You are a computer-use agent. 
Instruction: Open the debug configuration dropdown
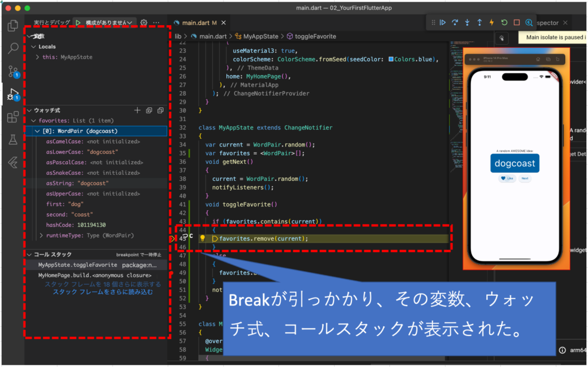tap(109, 22)
